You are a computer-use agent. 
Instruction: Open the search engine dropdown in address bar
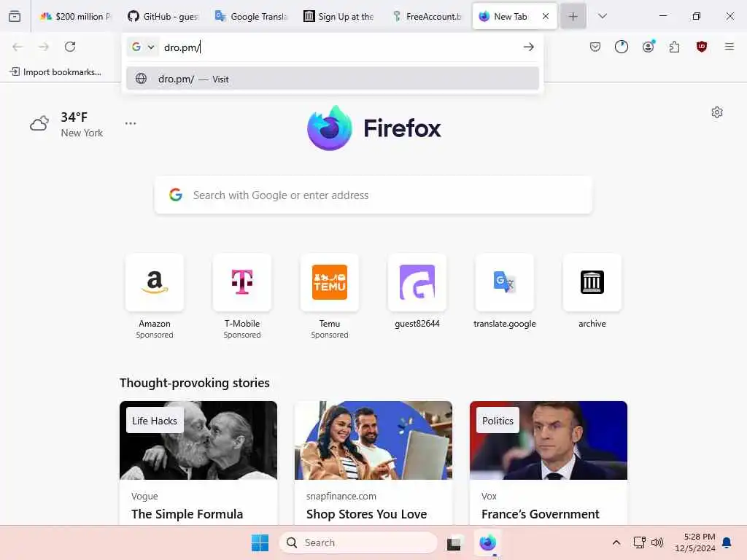(x=143, y=47)
